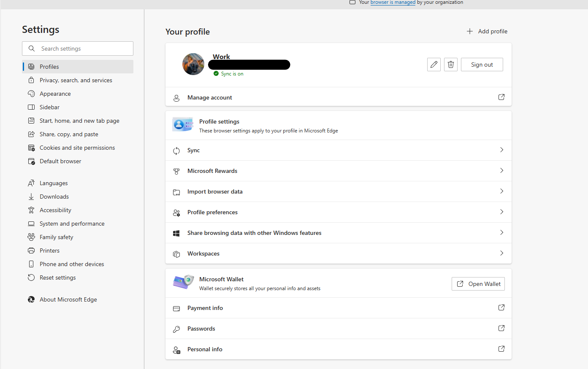Click the Share, copy, and paste icon

pyautogui.click(x=31, y=134)
